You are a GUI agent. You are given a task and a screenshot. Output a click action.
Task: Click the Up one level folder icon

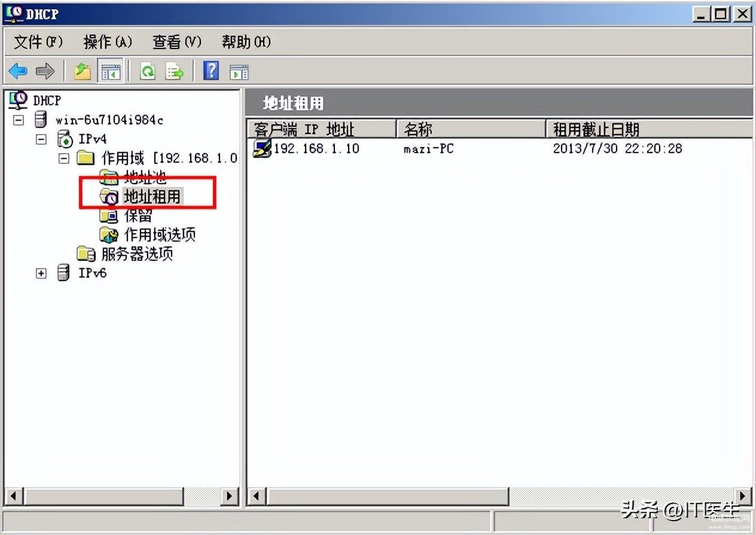[x=83, y=71]
